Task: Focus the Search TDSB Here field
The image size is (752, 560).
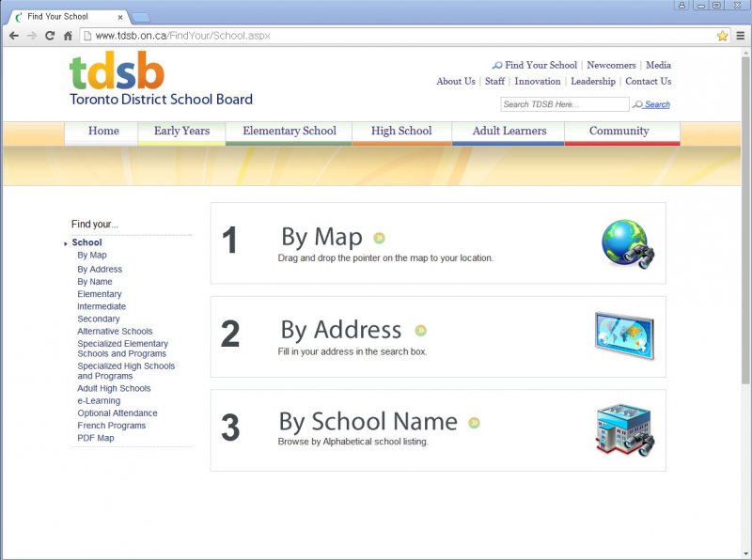Action: (x=565, y=104)
